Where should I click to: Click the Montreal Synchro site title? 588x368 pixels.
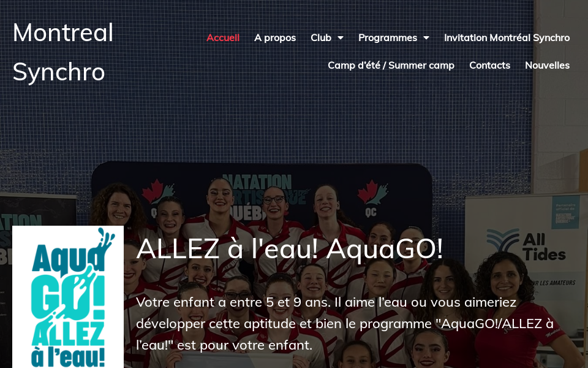[x=63, y=52]
